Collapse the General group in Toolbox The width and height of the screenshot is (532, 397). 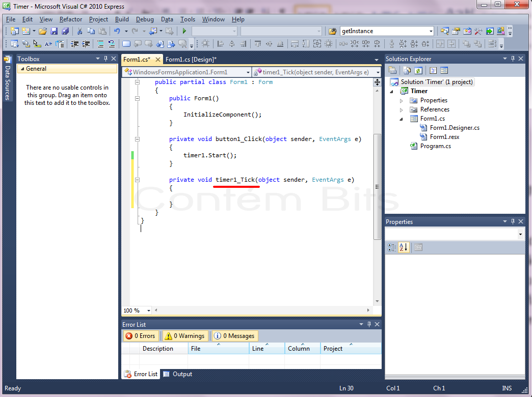coord(22,69)
